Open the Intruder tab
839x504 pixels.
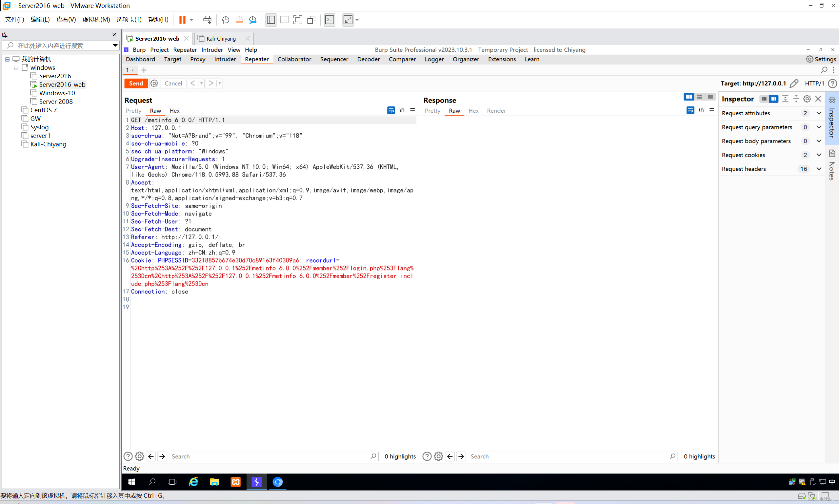point(225,59)
